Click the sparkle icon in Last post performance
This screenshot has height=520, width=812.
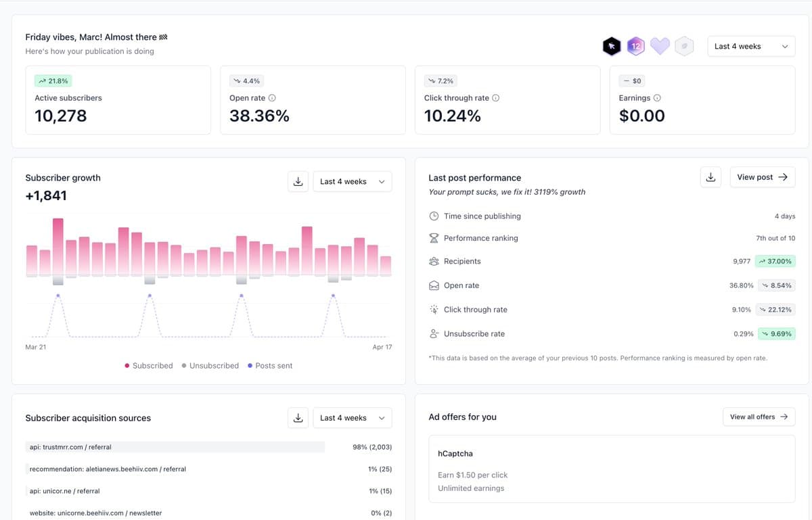click(434, 310)
